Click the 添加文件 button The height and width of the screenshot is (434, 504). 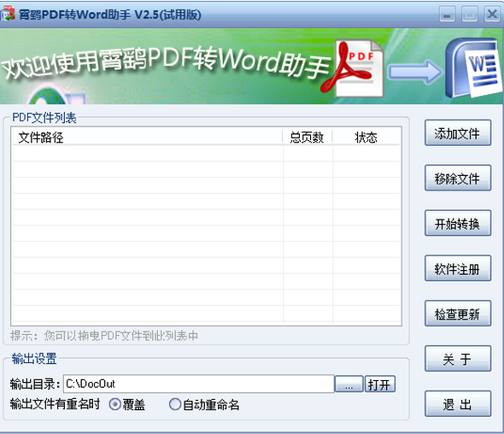[458, 132]
